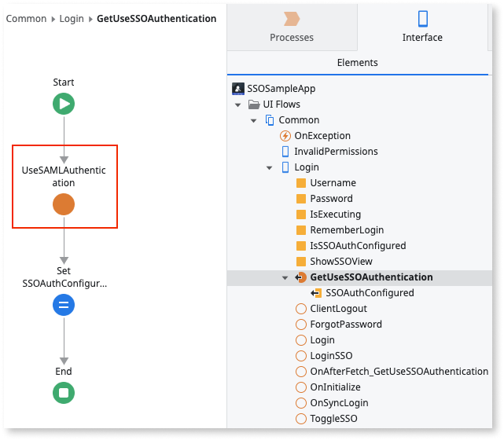Click the orange Username variable icon
The height and width of the screenshot is (440, 504).
point(300,183)
